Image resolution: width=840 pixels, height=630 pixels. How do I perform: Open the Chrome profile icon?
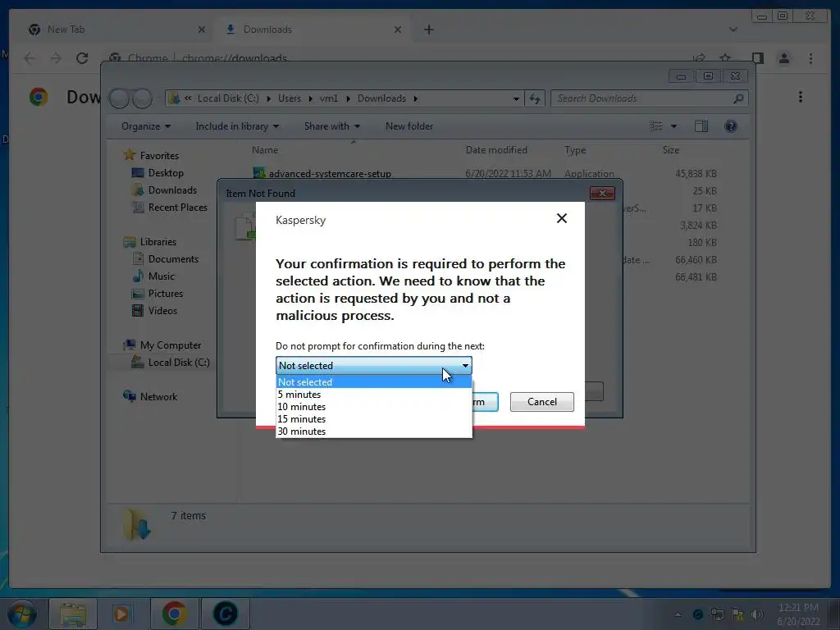[x=783, y=58]
